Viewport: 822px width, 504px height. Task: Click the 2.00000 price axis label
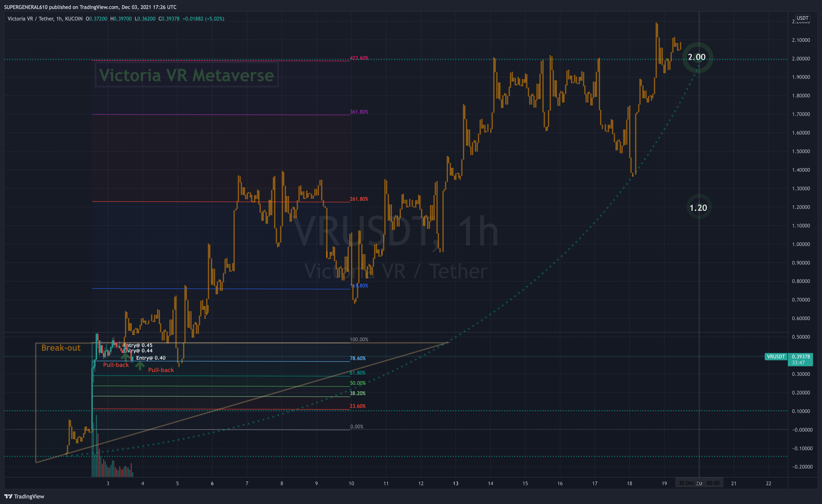pos(801,59)
